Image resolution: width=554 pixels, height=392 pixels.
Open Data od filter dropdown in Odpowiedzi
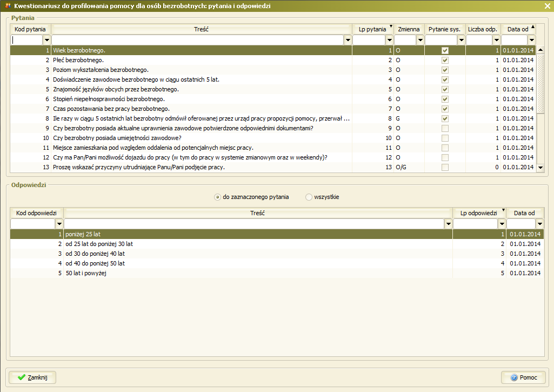539,224
